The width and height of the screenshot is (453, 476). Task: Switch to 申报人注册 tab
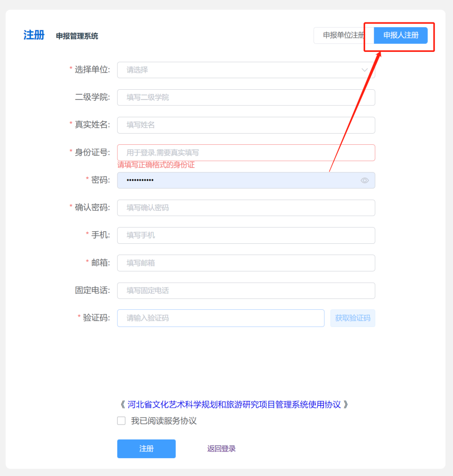point(401,36)
